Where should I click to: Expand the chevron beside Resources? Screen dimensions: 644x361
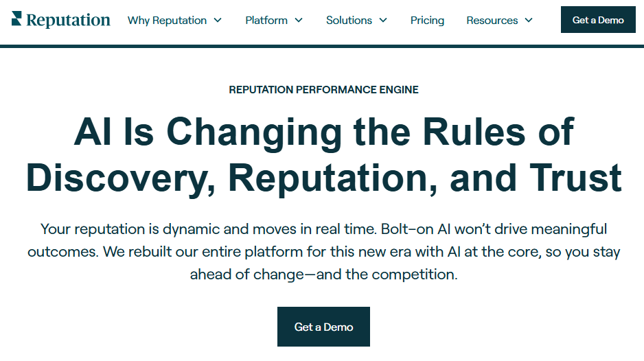pos(529,20)
